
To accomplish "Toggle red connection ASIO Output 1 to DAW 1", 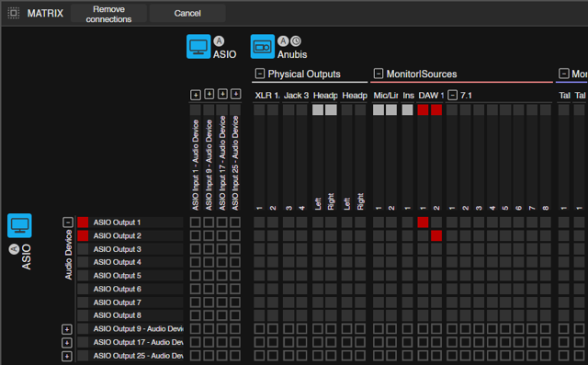I will click(423, 222).
